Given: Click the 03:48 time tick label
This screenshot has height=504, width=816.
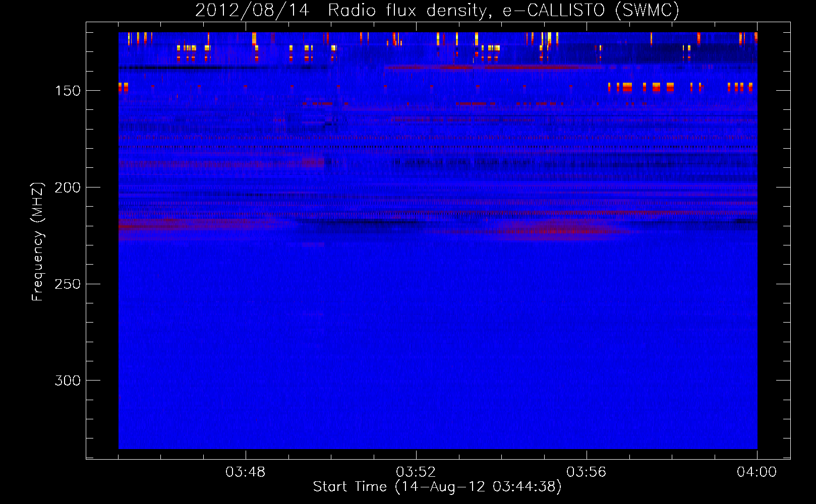Looking at the screenshot, I should coord(246,472).
